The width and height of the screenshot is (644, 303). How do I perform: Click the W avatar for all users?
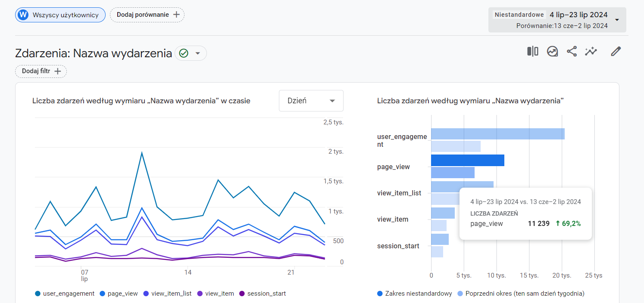click(23, 15)
